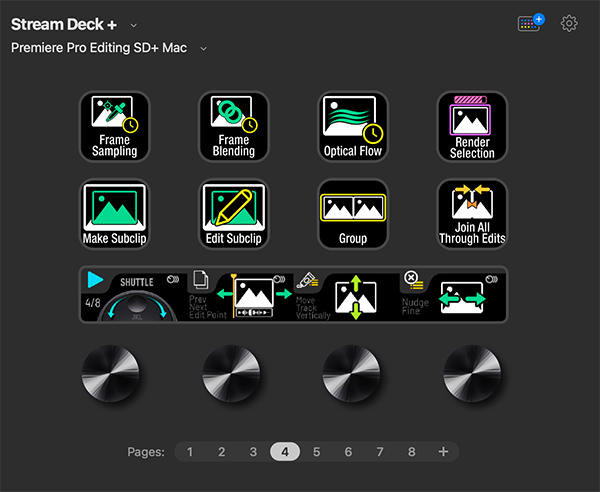Click the second dial under Edit Point
This screenshot has width=600, height=492.
tap(231, 373)
